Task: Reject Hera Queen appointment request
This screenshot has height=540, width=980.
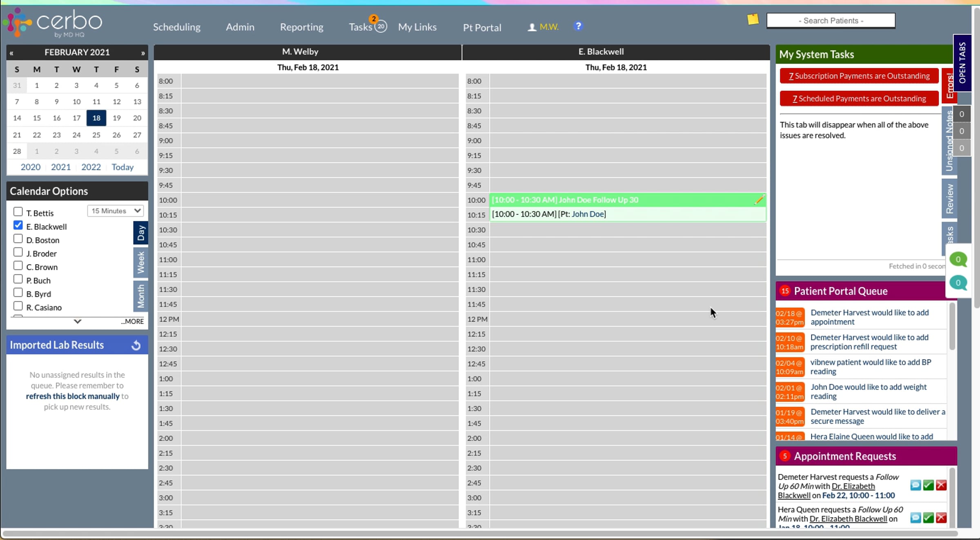Action: [x=941, y=518]
